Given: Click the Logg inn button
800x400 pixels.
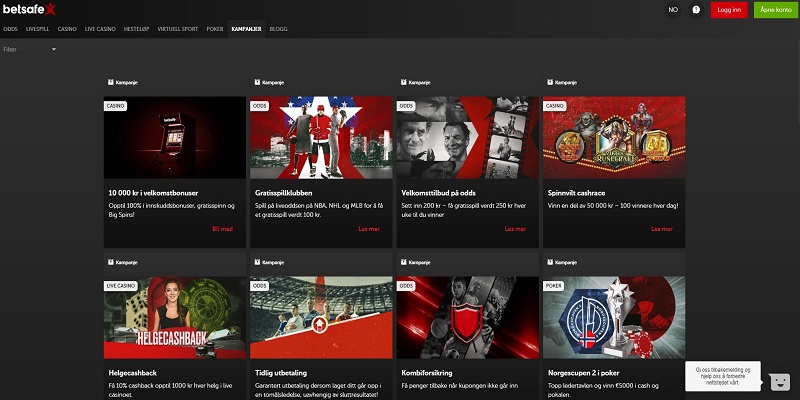Looking at the screenshot, I should (x=729, y=10).
